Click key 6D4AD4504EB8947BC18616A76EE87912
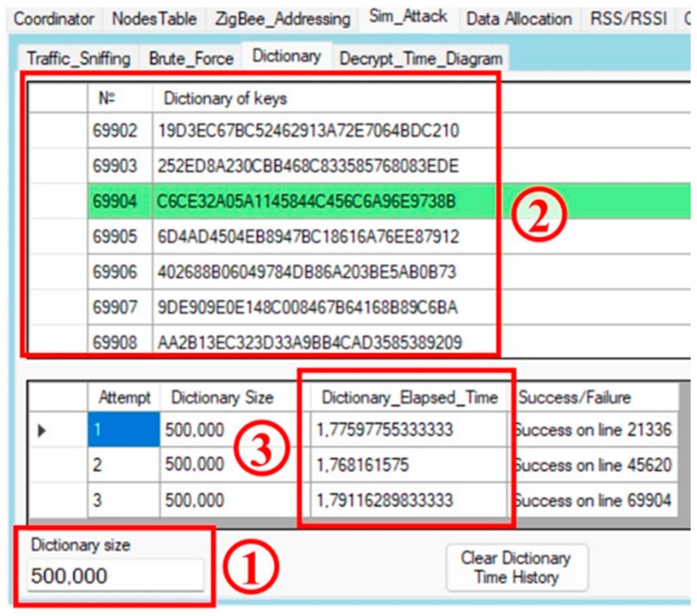The height and width of the screenshot is (616, 697). point(308,237)
